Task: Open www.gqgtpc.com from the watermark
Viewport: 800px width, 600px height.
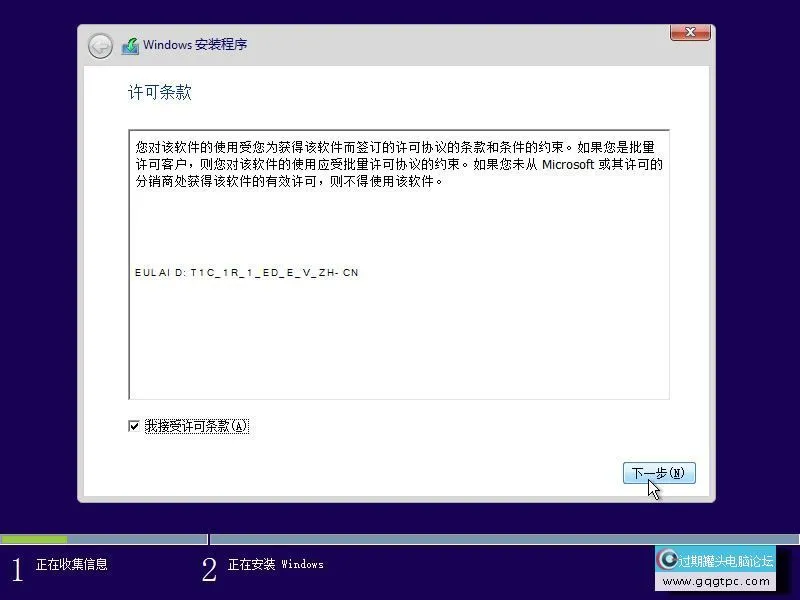Action: pyautogui.click(x=716, y=580)
